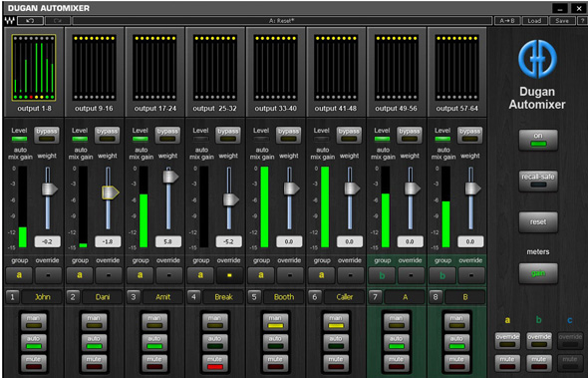588x378 pixels.
Task: Click weight slider handle for Amit channel
Action: pos(170,177)
